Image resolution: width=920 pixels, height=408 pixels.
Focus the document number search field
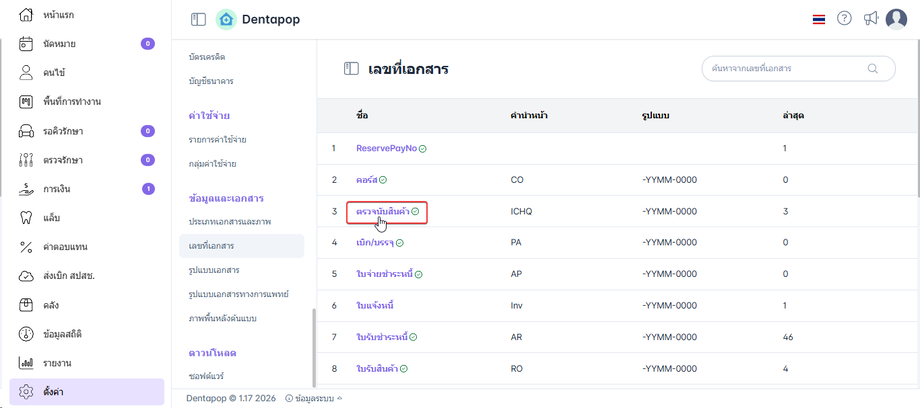784,69
